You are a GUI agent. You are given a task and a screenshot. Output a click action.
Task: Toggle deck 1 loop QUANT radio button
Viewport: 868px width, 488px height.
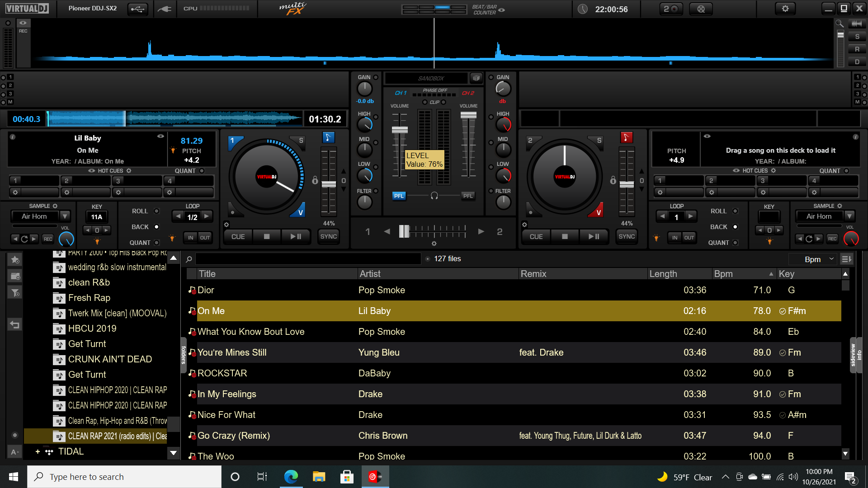tap(156, 243)
